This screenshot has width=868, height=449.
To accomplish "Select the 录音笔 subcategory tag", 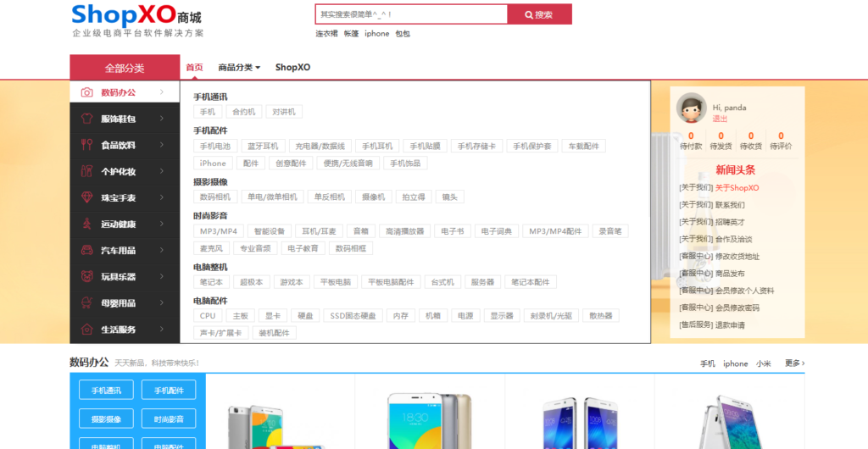I will click(x=610, y=231).
